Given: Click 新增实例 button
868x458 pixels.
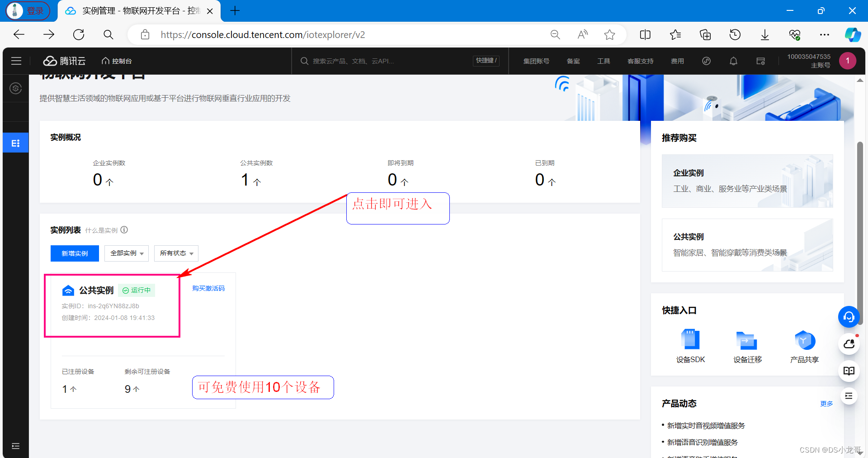Looking at the screenshot, I should pyautogui.click(x=75, y=253).
